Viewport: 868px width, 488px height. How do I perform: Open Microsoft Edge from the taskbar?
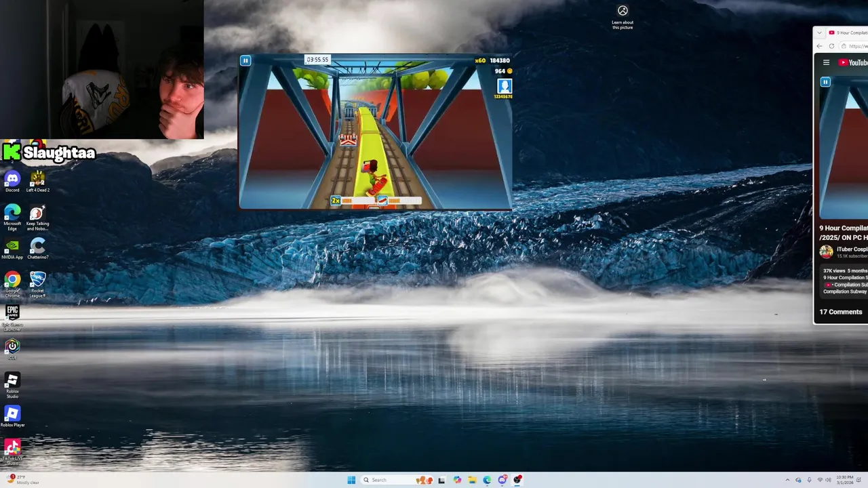click(x=487, y=480)
